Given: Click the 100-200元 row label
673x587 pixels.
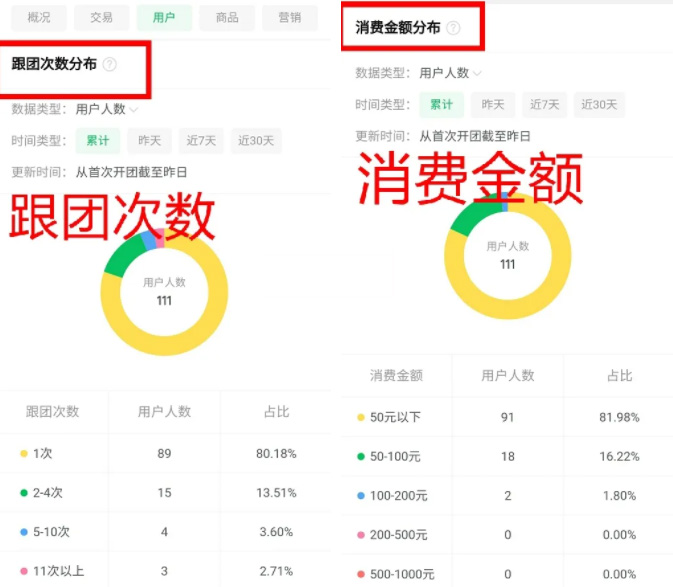Looking at the screenshot, I should pyautogui.click(x=399, y=496).
